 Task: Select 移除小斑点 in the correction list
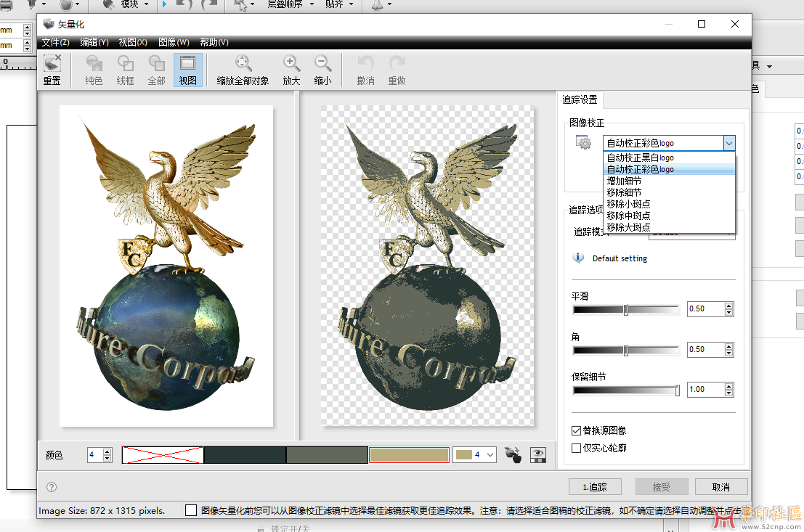[x=628, y=204]
